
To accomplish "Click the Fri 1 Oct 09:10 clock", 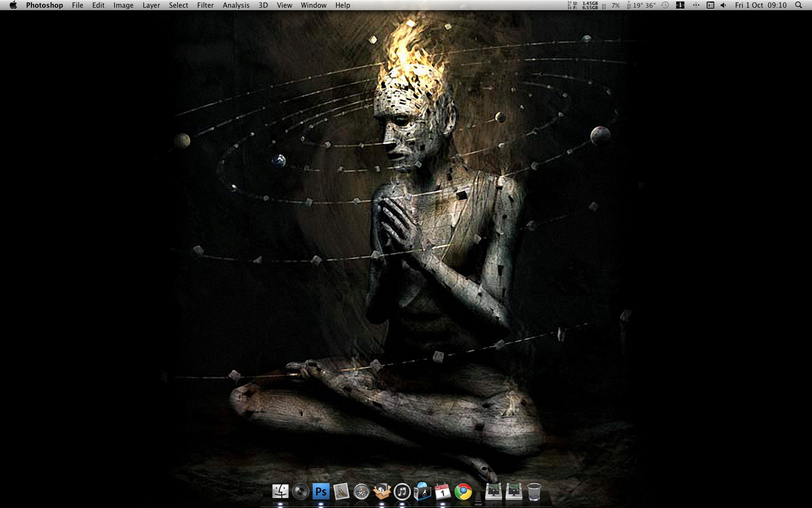I will (x=761, y=5).
